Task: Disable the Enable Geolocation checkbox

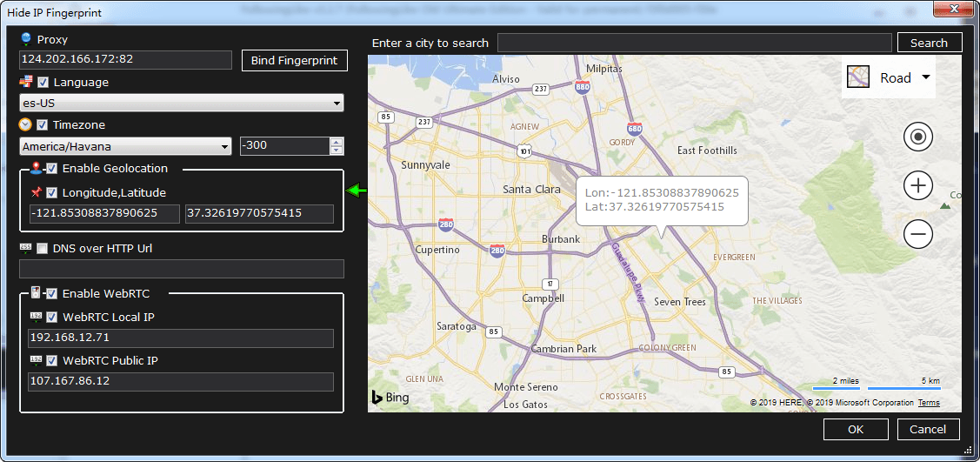Action: click(52, 169)
